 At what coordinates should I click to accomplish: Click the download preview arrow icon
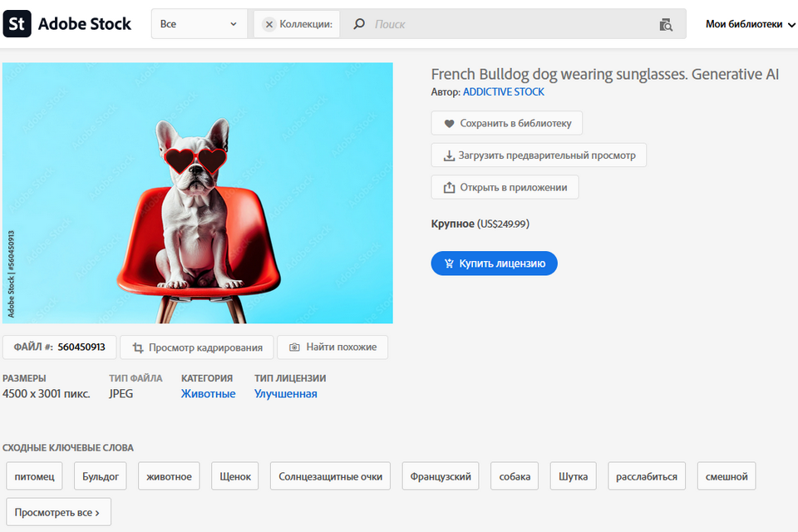click(449, 155)
